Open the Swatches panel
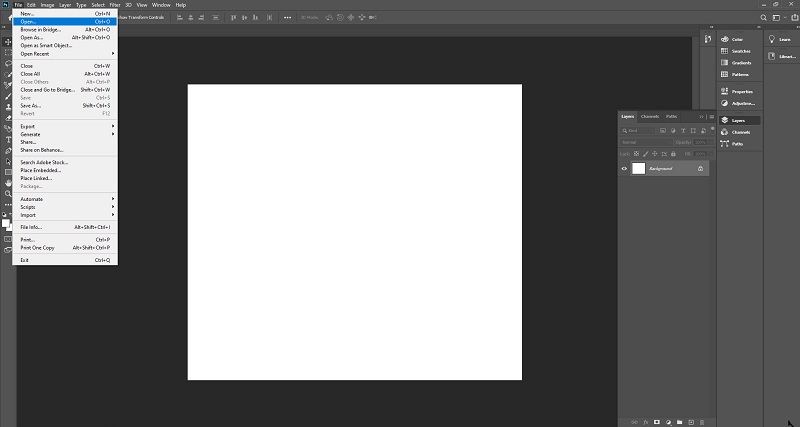 [x=737, y=51]
